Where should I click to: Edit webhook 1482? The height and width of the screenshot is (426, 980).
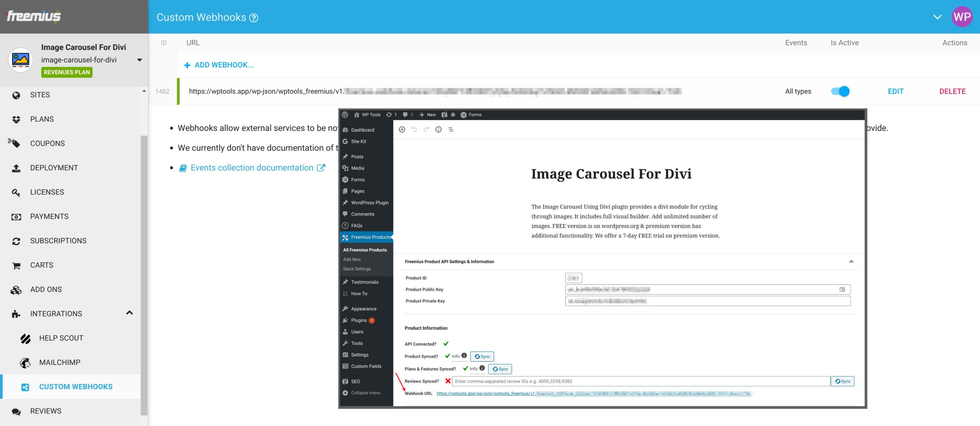point(895,91)
